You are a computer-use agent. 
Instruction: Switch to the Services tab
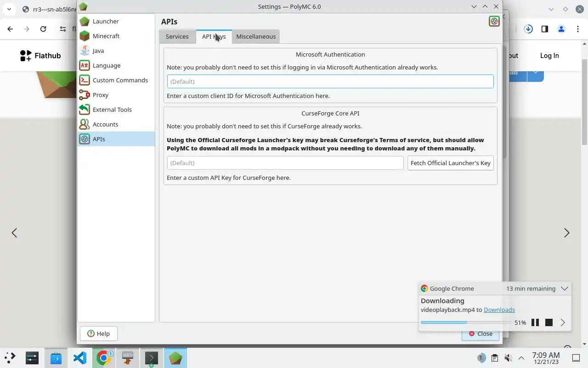point(177,36)
